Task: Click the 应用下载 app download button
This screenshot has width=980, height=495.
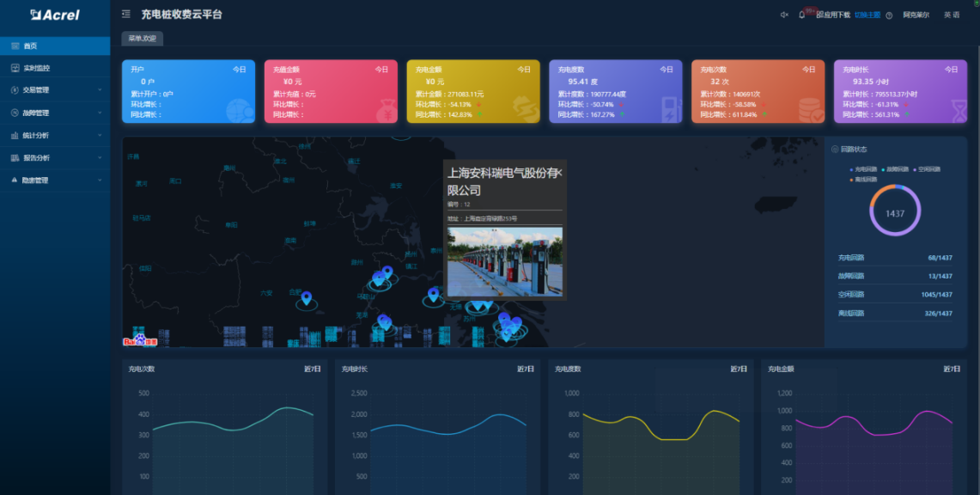Action: coord(835,15)
